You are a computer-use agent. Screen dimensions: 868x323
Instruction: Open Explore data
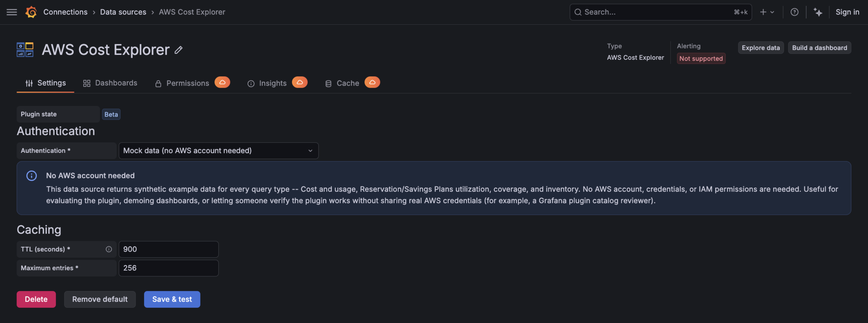[761, 48]
